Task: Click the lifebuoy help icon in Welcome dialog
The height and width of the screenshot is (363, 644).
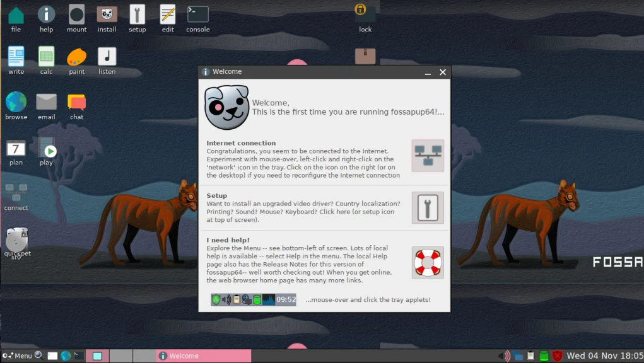Action: (428, 263)
